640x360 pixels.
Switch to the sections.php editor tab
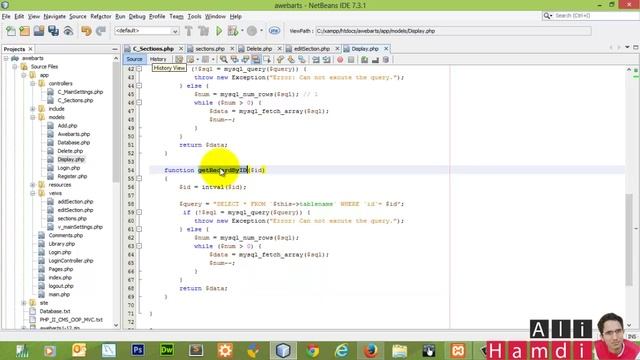209,49
